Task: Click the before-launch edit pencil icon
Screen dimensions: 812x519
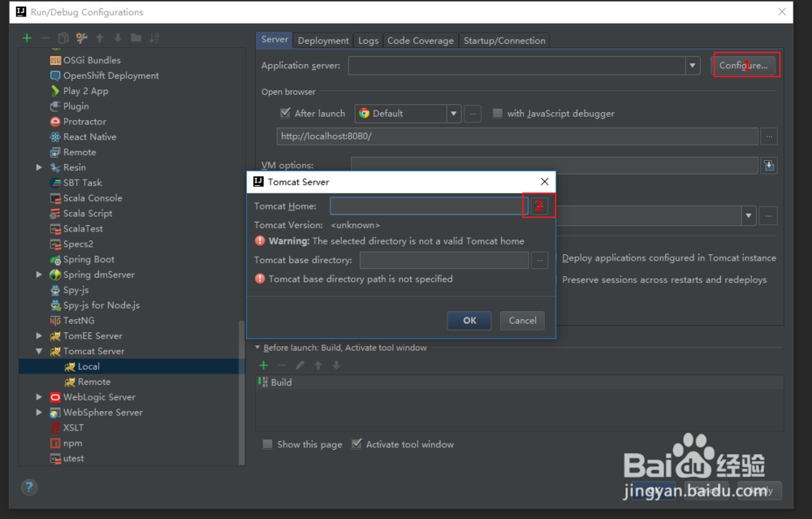Action: pyautogui.click(x=300, y=365)
